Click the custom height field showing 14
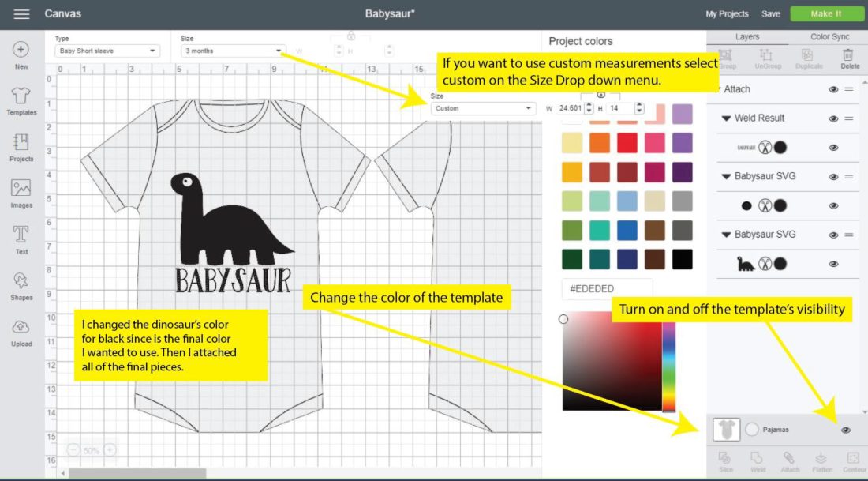Image resolution: width=868 pixels, height=481 pixels. (x=620, y=109)
